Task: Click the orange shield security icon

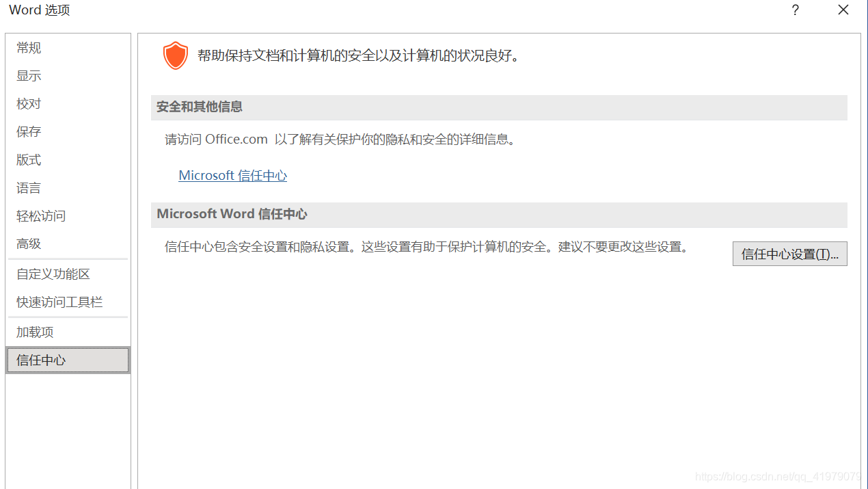Action: tap(176, 55)
